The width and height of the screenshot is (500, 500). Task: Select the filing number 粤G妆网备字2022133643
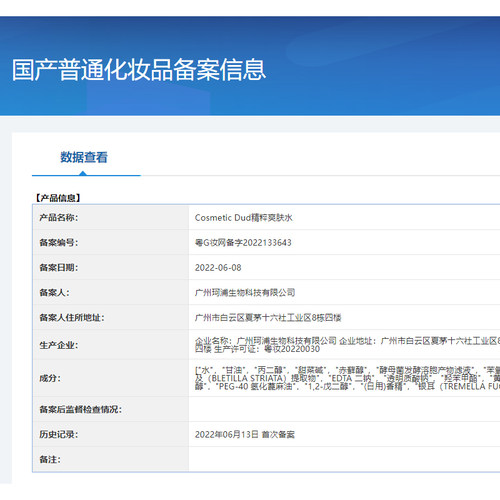click(x=243, y=243)
